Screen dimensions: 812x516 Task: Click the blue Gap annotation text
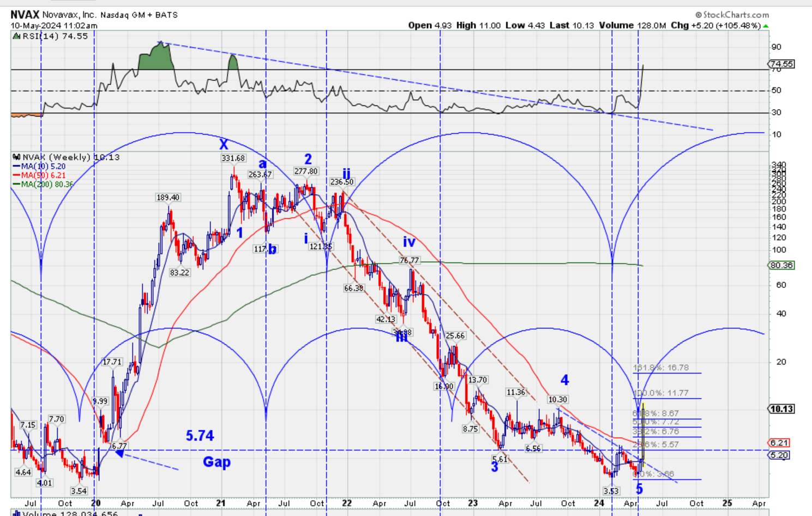216,462
